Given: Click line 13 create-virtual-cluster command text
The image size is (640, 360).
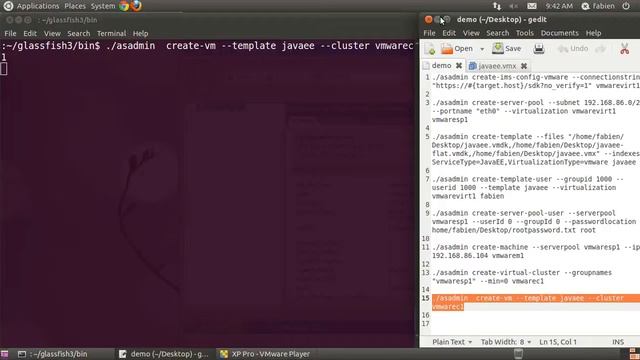Looking at the screenshot, I should pos(522,277).
